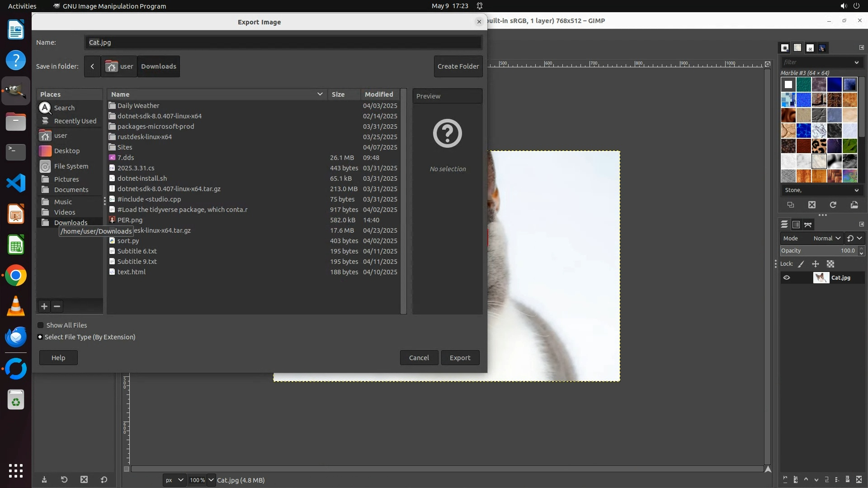Click the Cat.jpg name input field
This screenshot has height=488, width=868.
tap(283, 42)
